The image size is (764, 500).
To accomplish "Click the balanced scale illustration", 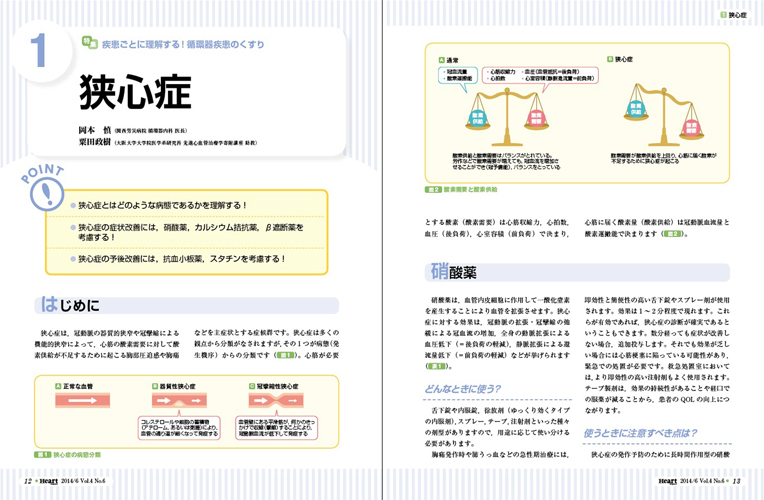I will (x=507, y=117).
